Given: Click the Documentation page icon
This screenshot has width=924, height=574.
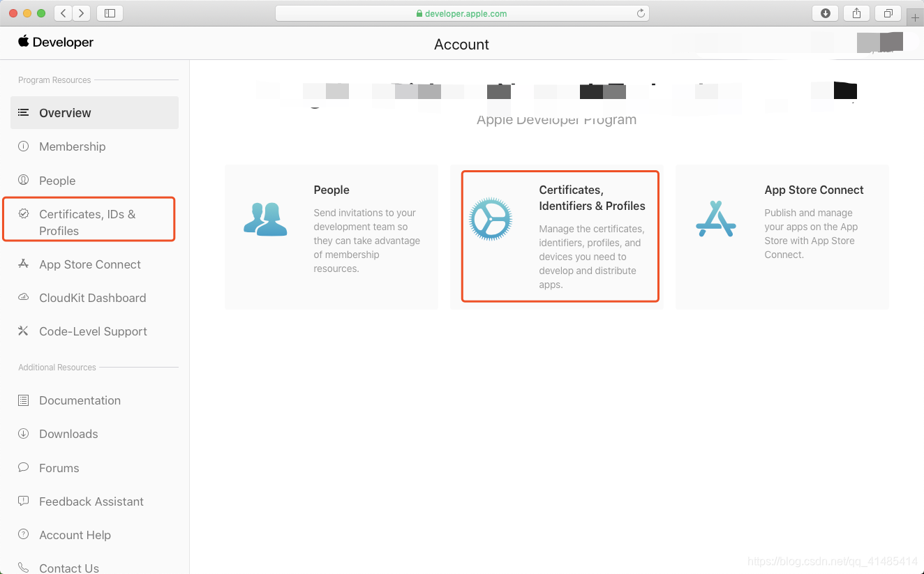Looking at the screenshot, I should [24, 400].
